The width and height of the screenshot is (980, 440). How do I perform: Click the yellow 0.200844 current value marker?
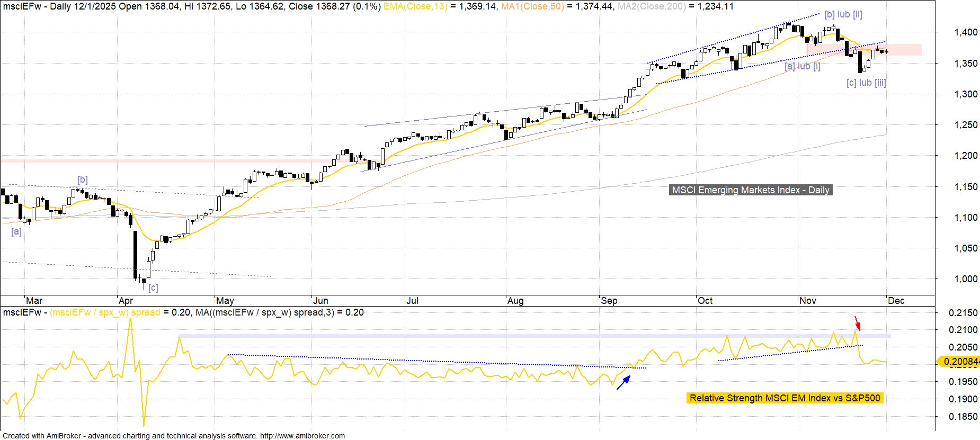point(958,362)
